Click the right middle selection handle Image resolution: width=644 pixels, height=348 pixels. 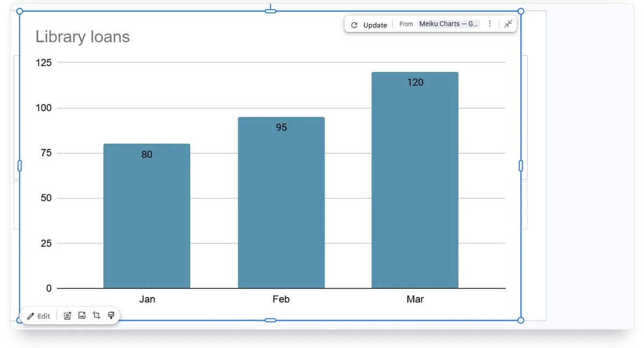pyautogui.click(x=521, y=166)
